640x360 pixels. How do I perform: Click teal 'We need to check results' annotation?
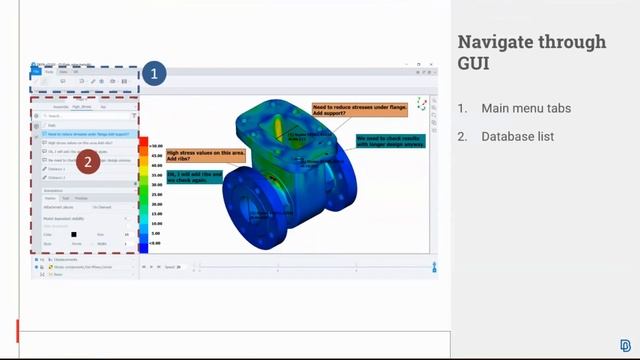point(391,141)
